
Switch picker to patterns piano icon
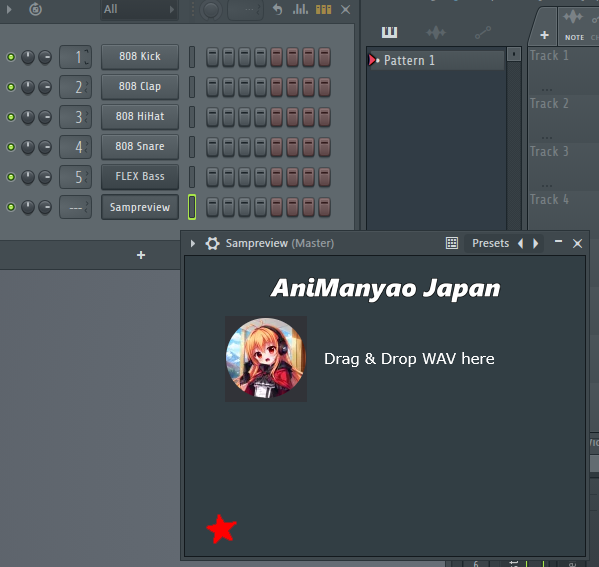(389, 32)
